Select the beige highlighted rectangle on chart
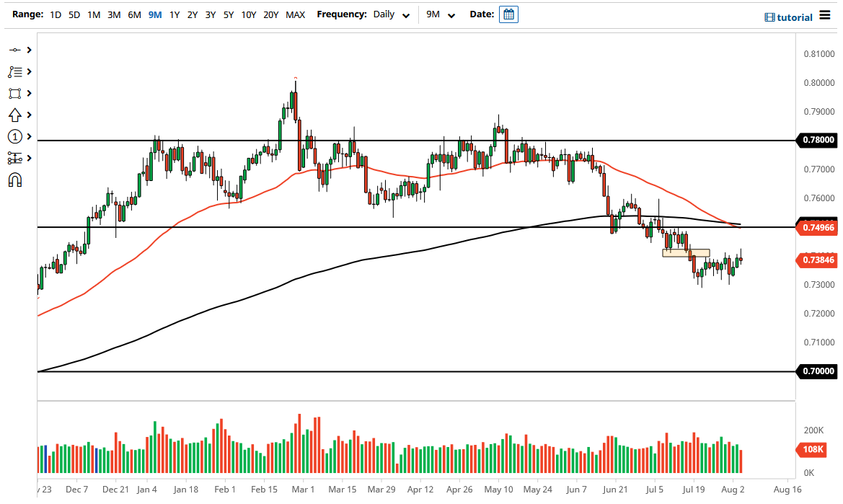Screen dimensions: 843x504 pos(686,252)
